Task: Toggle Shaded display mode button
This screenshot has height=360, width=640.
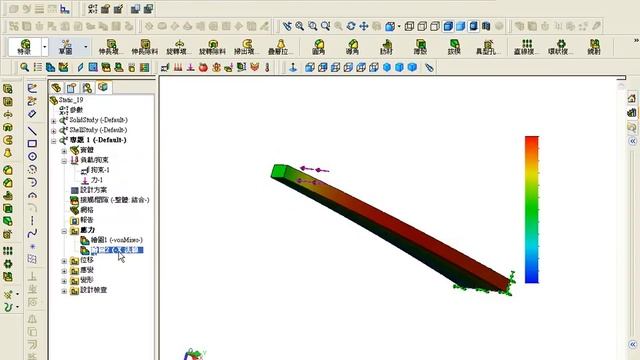Action: [x=460, y=26]
